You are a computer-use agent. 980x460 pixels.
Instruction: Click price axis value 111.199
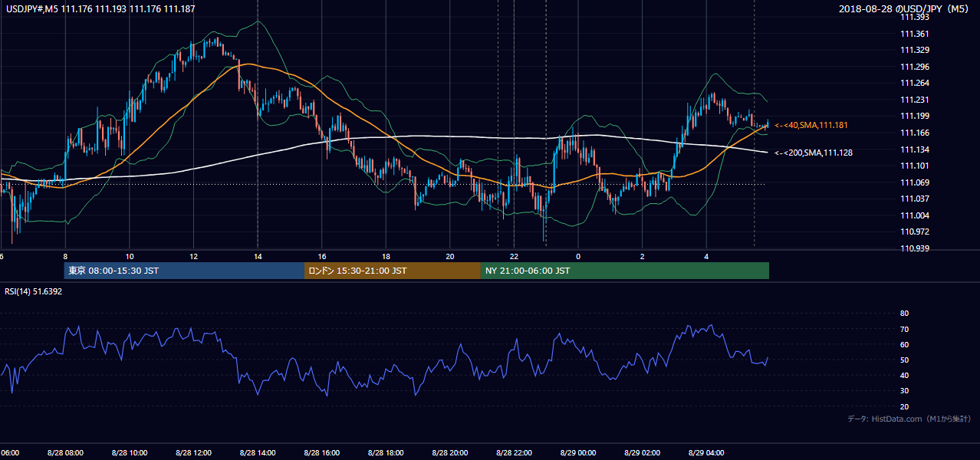(914, 117)
